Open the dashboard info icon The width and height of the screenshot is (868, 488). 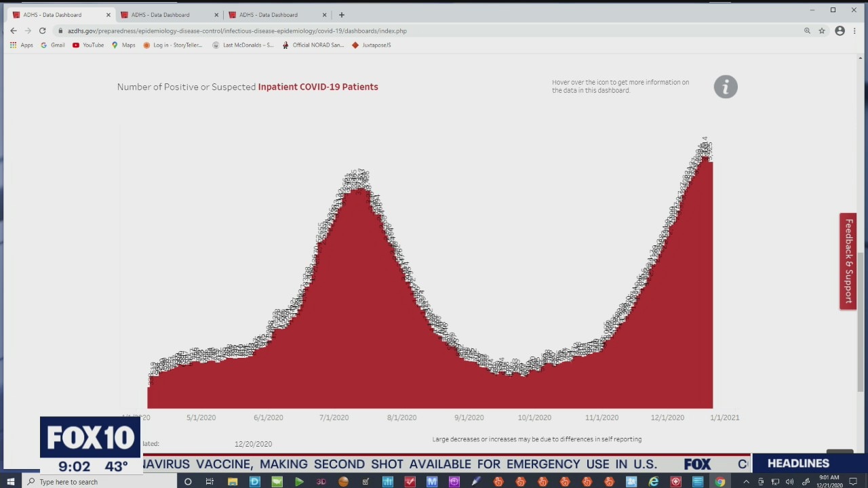pos(726,87)
